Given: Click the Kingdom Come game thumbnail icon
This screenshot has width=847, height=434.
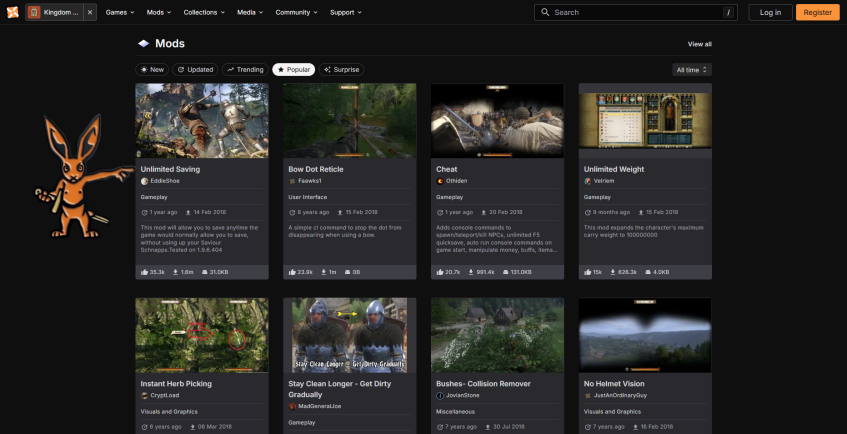Looking at the screenshot, I should [35, 12].
